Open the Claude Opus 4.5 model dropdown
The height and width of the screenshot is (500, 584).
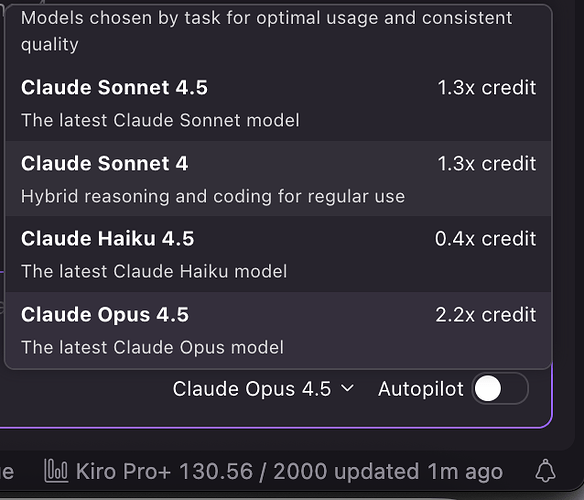point(263,389)
